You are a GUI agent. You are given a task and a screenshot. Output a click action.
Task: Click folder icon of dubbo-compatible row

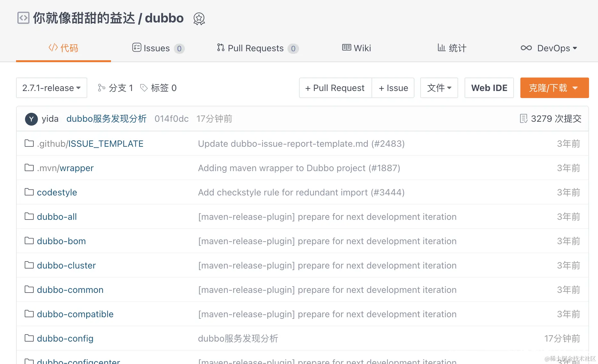[29, 314]
